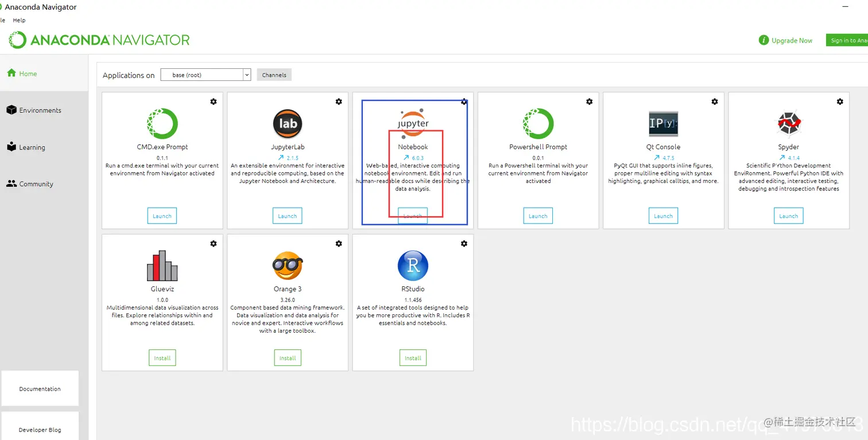Click the 'Applications on' label
Screen dimensions: 868x440
(129, 75)
